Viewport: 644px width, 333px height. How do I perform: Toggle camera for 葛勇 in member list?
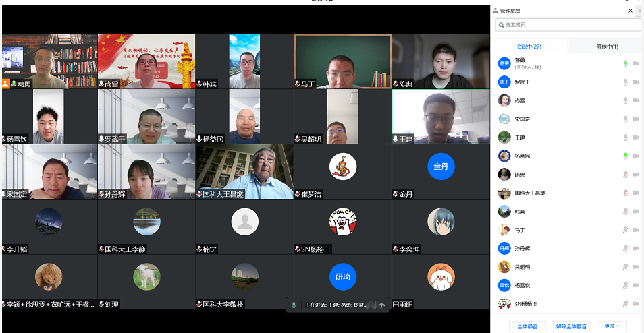tap(636, 63)
